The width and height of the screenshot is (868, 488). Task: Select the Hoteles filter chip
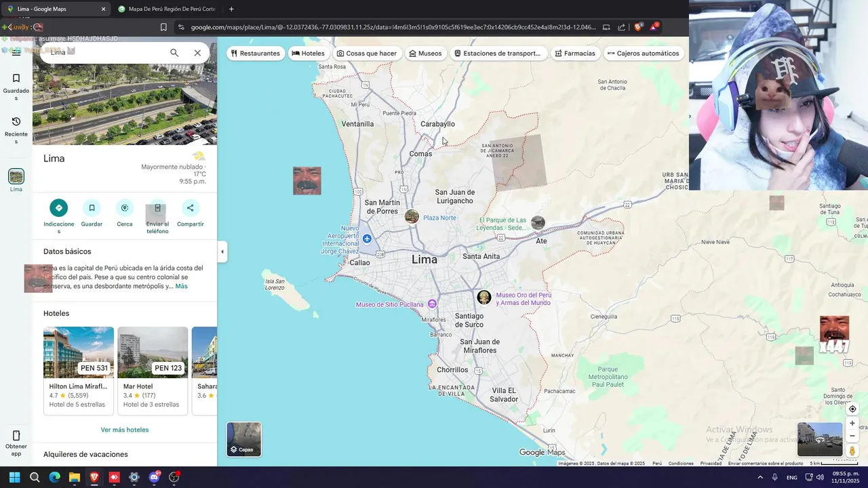point(309,54)
